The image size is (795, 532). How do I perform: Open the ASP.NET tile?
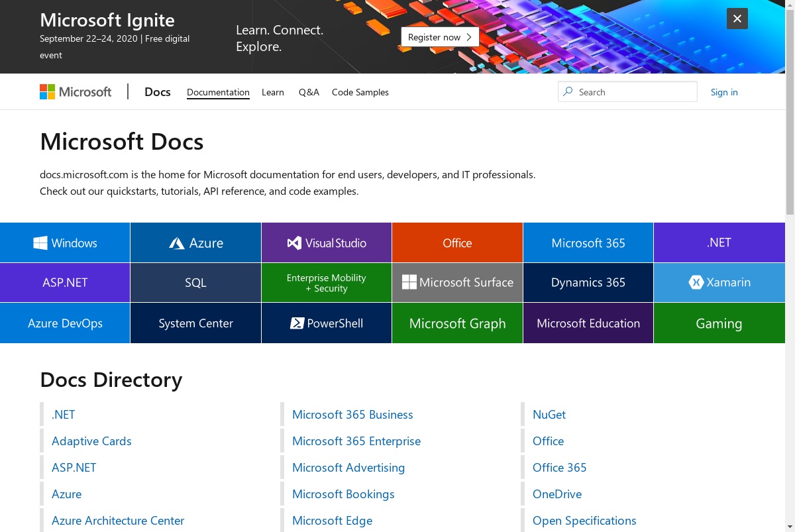click(x=65, y=282)
